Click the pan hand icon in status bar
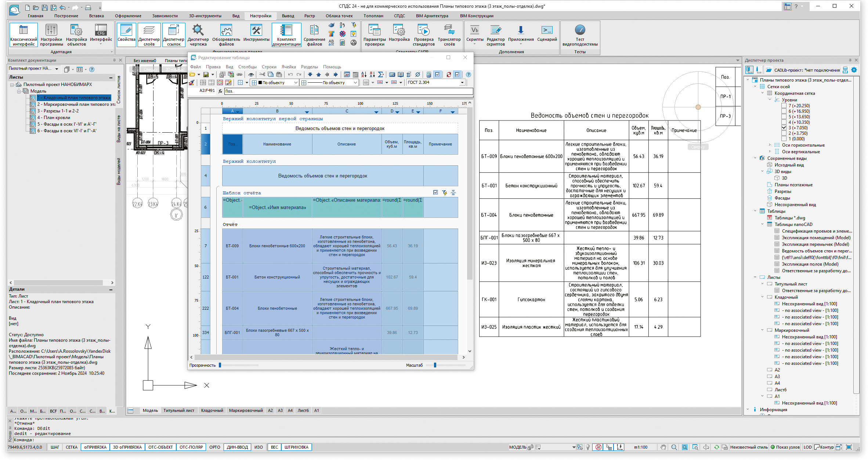 click(663, 447)
